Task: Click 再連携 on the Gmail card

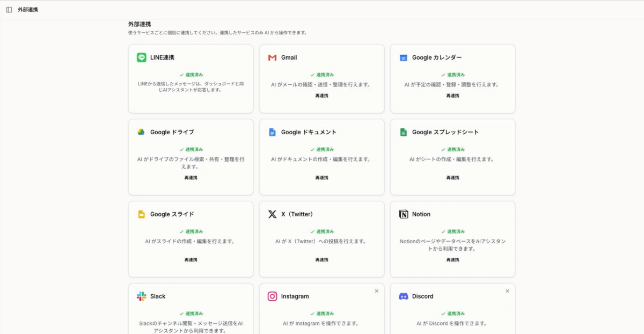Action: tap(322, 96)
